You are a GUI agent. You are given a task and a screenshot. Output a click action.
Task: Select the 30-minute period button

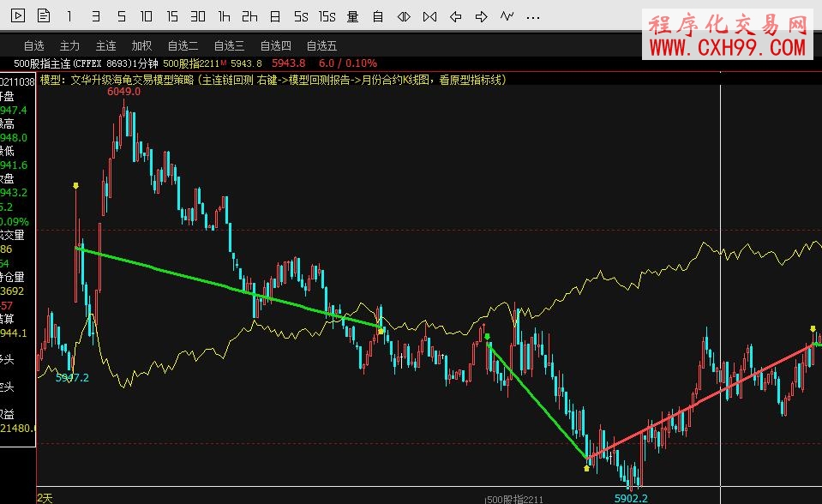point(198,16)
